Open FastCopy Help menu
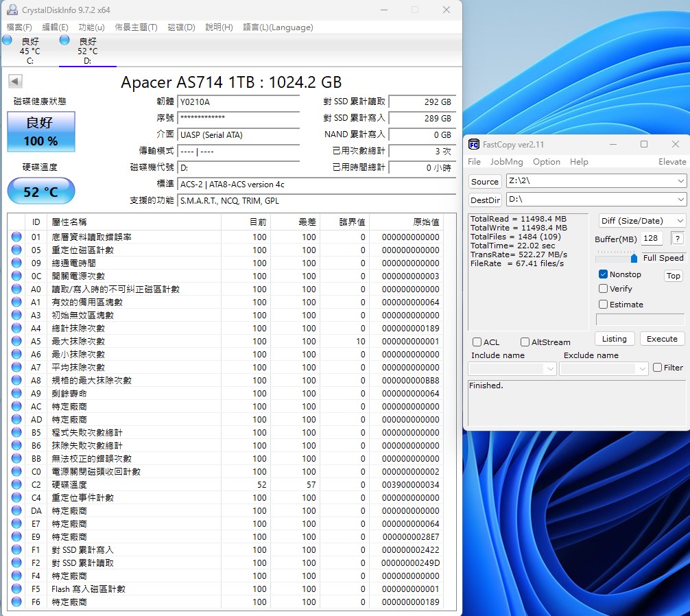This screenshot has height=616, width=690. (579, 161)
